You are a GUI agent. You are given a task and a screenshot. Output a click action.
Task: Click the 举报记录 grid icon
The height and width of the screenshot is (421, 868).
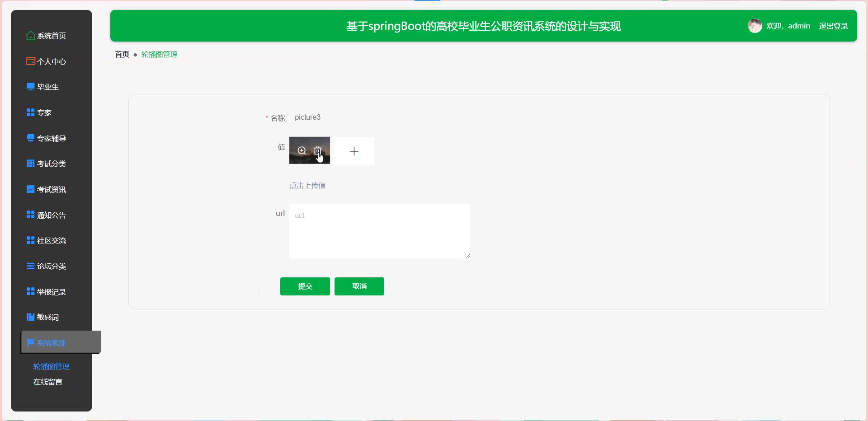(30, 291)
